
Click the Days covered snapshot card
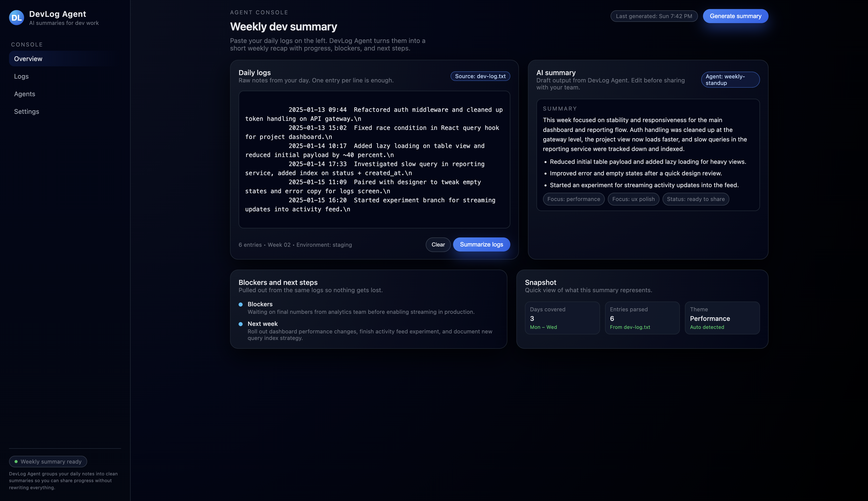(x=562, y=318)
